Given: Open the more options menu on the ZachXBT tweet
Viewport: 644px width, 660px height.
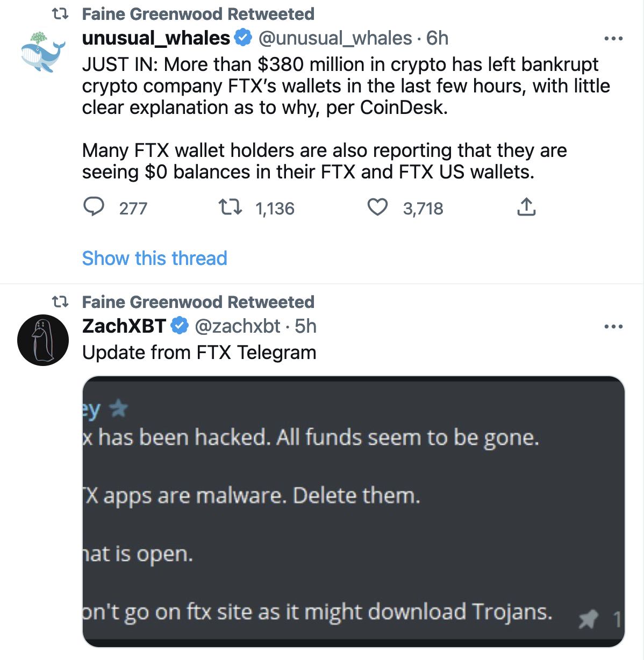Looking at the screenshot, I should (613, 327).
